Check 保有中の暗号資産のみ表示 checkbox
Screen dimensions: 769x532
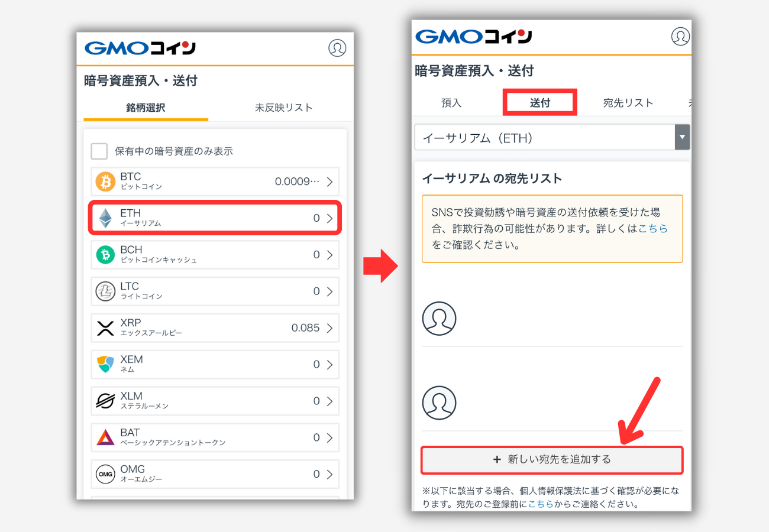99,151
